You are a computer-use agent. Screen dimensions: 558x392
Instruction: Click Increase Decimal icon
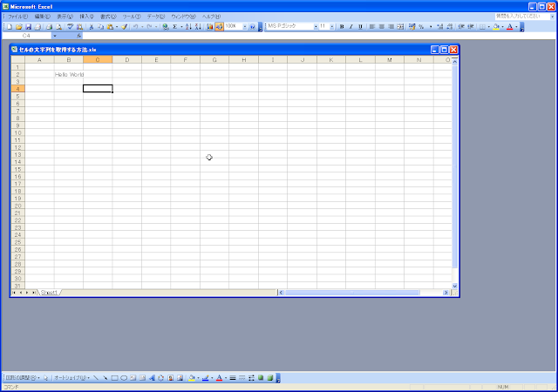click(x=440, y=27)
